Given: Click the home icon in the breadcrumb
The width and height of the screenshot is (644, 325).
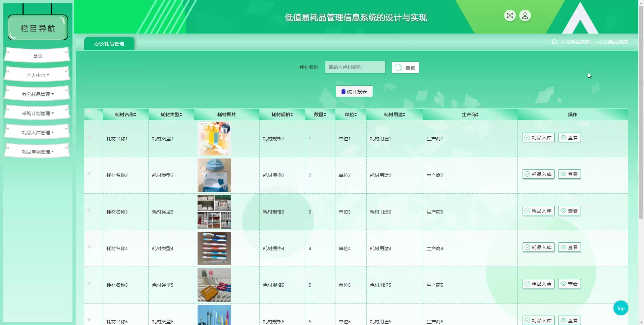Looking at the screenshot, I should [x=554, y=42].
